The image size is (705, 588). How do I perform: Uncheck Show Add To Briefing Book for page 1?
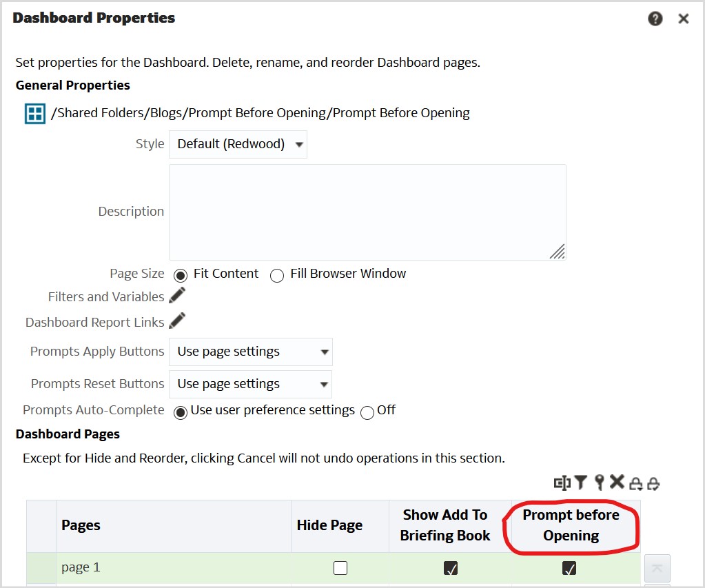(450, 567)
